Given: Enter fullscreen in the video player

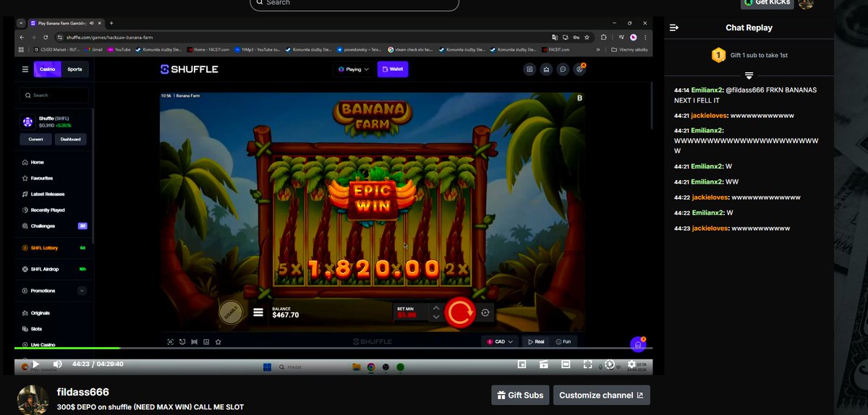Looking at the screenshot, I should 587,364.
